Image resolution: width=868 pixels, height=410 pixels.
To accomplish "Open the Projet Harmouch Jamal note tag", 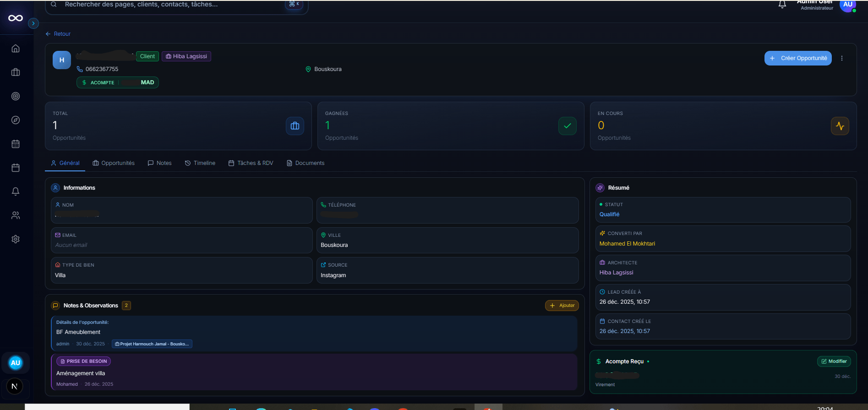I will click(152, 344).
